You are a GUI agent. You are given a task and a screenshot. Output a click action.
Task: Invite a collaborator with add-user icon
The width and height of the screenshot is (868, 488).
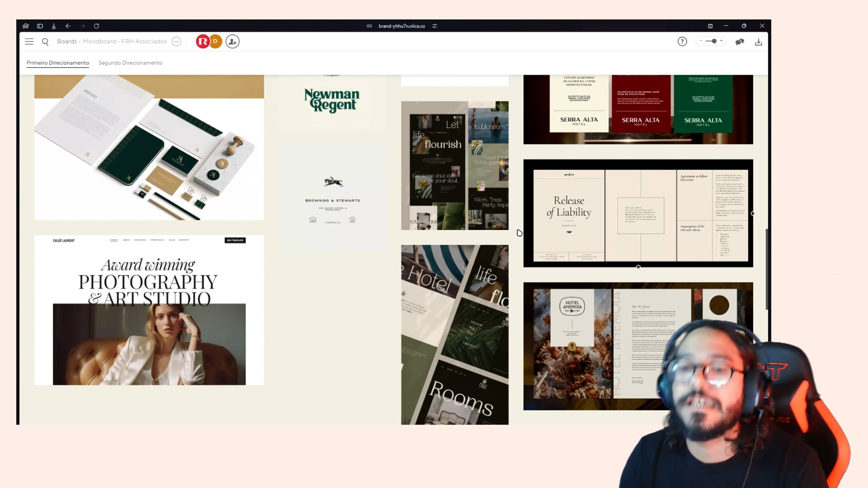[x=232, y=42]
